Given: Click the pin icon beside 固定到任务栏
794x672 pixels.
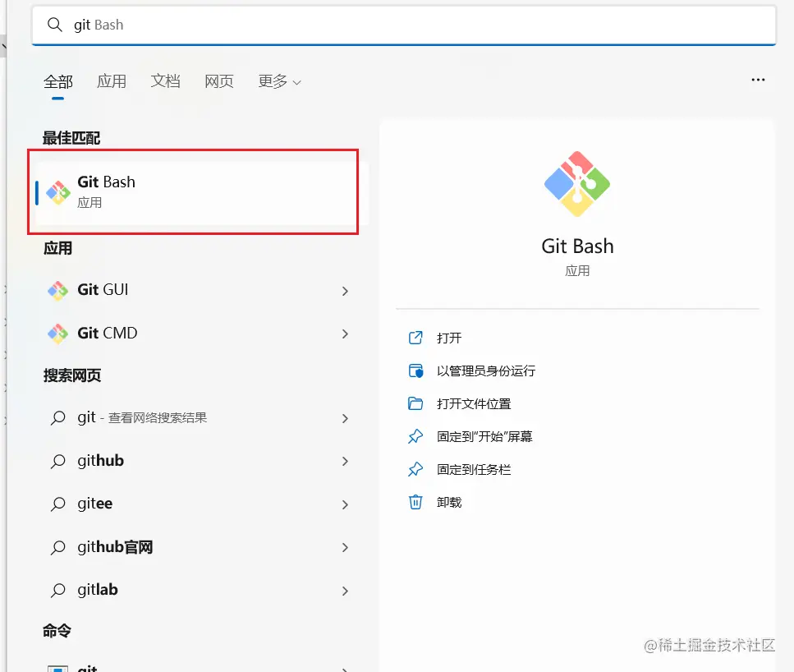Looking at the screenshot, I should tap(415, 469).
